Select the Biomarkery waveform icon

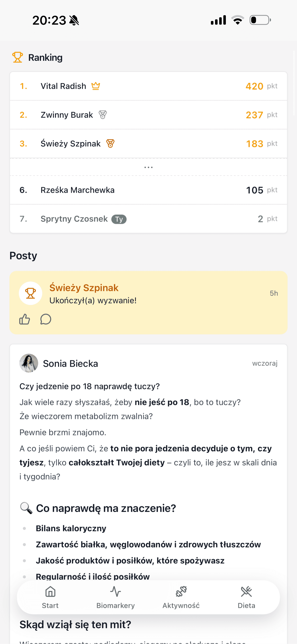(115, 592)
